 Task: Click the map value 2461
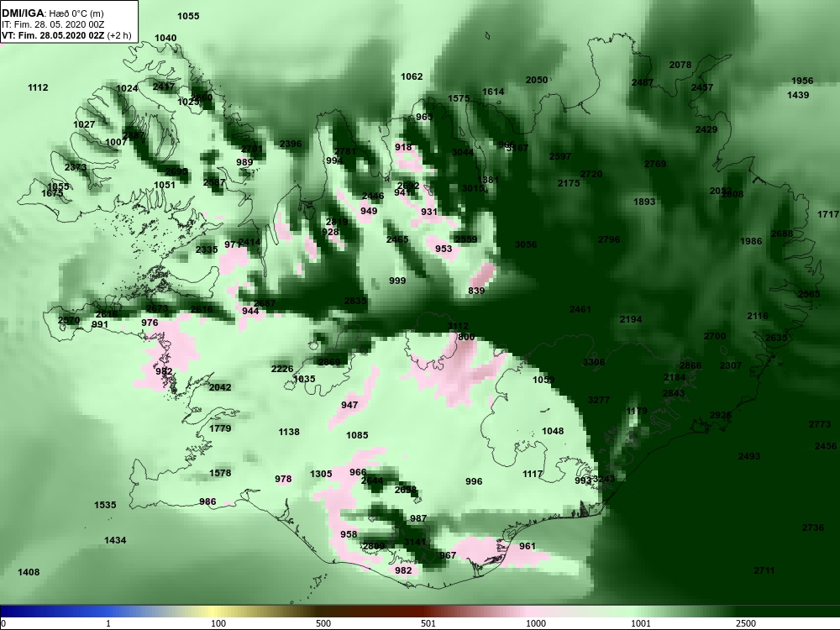tap(580, 309)
